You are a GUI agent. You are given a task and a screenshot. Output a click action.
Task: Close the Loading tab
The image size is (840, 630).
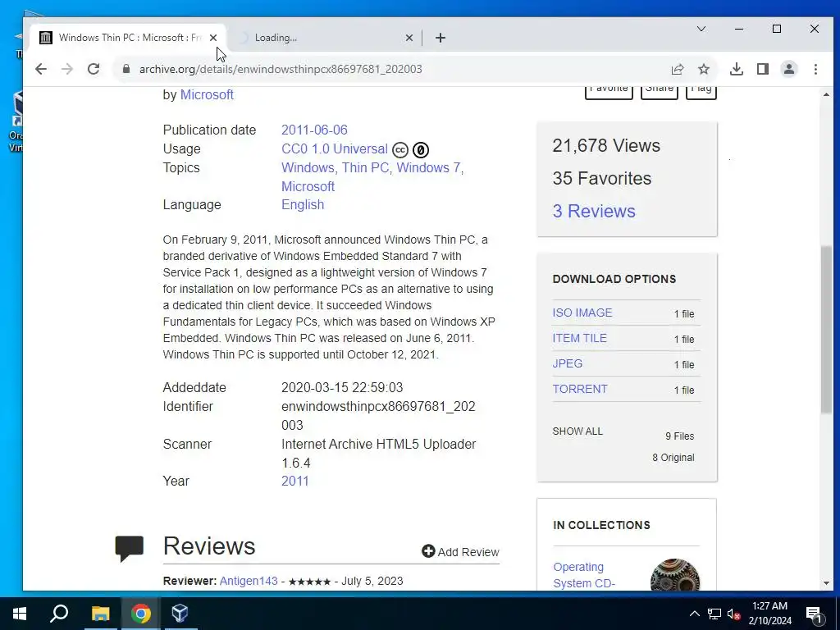(409, 38)
